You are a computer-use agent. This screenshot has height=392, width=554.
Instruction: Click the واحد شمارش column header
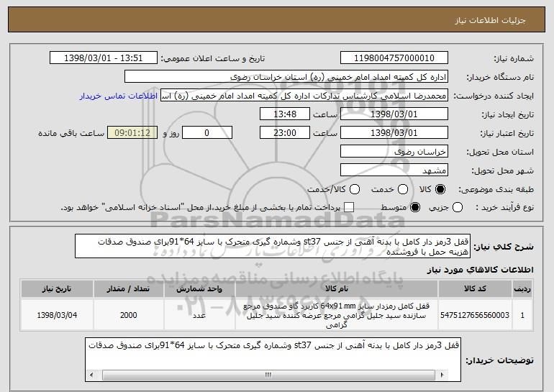click(199, 289)
